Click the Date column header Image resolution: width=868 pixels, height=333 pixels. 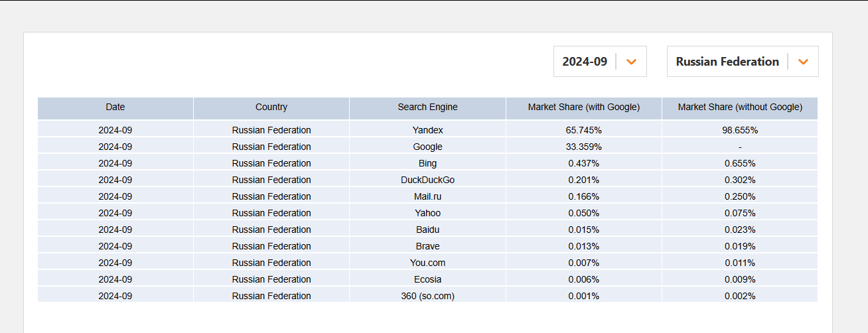[115, 108]
